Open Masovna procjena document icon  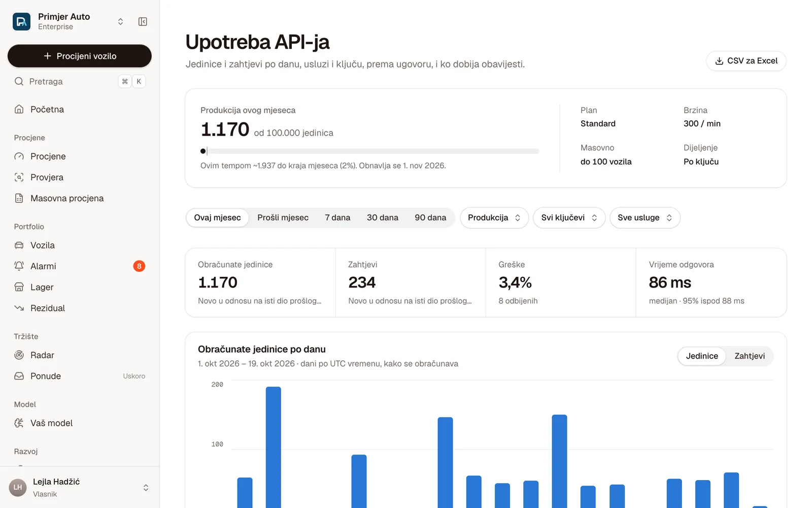[19, 198]
